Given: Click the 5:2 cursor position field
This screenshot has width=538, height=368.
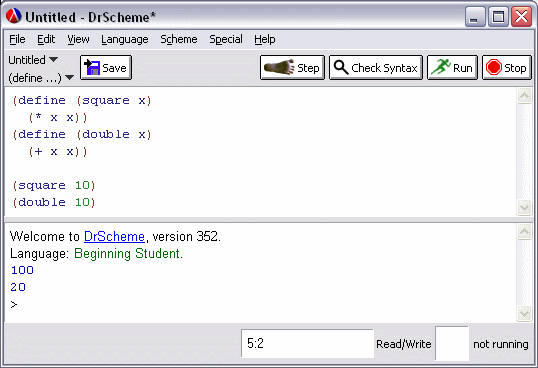Looking at the screenshot, I should (307, 344).
